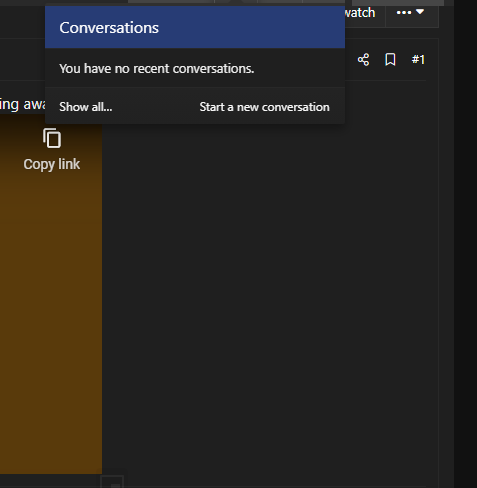Screen dimensions: 477x488
Task: Click the dark vertical strip at right edge
Action: point(465,244)
